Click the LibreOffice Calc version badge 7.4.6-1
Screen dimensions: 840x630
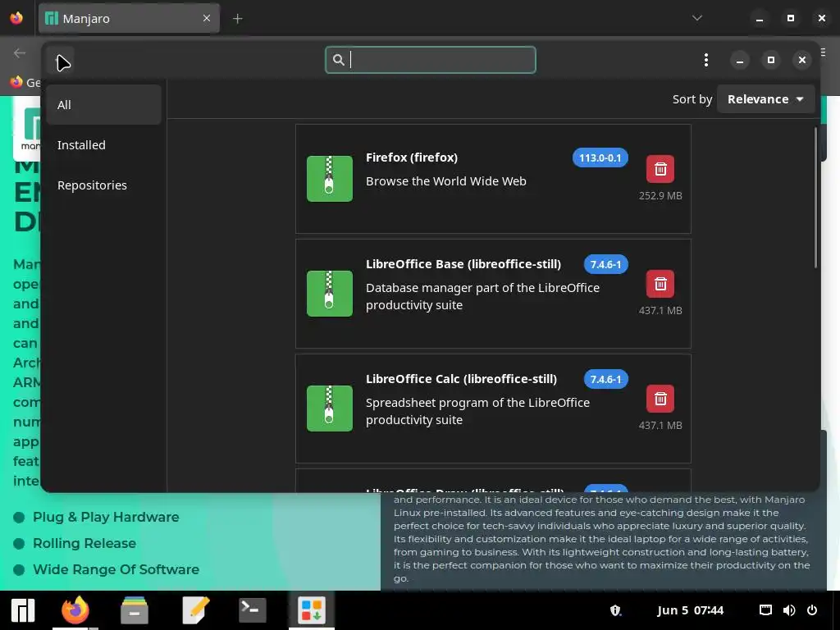pos(605,379)
